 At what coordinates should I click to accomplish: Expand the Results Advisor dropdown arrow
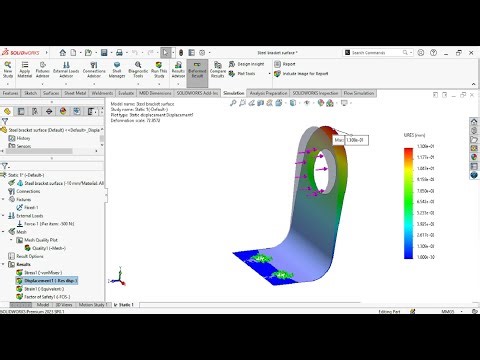tap(178, 83)
